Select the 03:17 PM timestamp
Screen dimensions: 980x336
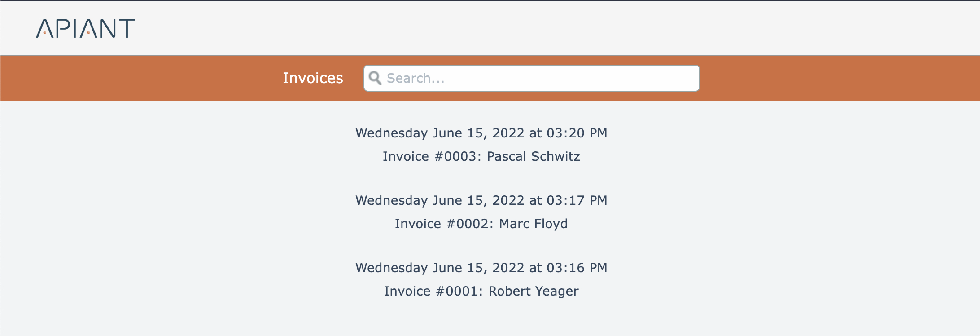(x=577, y=200)
